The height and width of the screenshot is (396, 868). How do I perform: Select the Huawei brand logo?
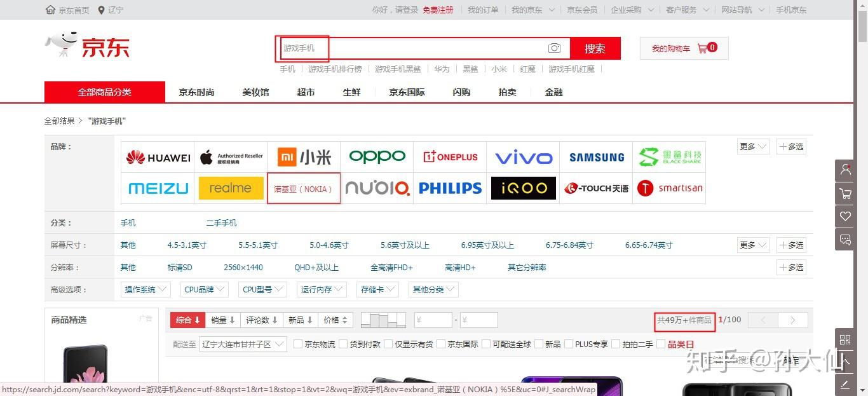[x=158, y=157]
